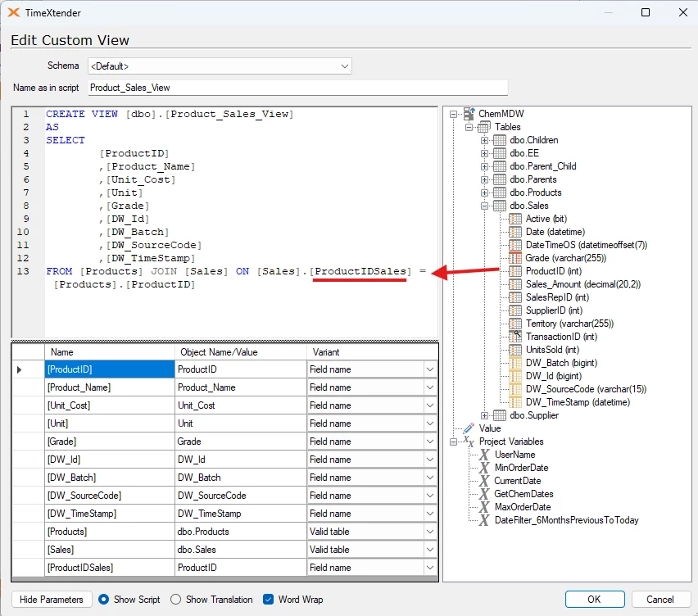Click the dbo.Sales table icon
The height and width of the screenshot is (616, 698).
click(500, 206)
